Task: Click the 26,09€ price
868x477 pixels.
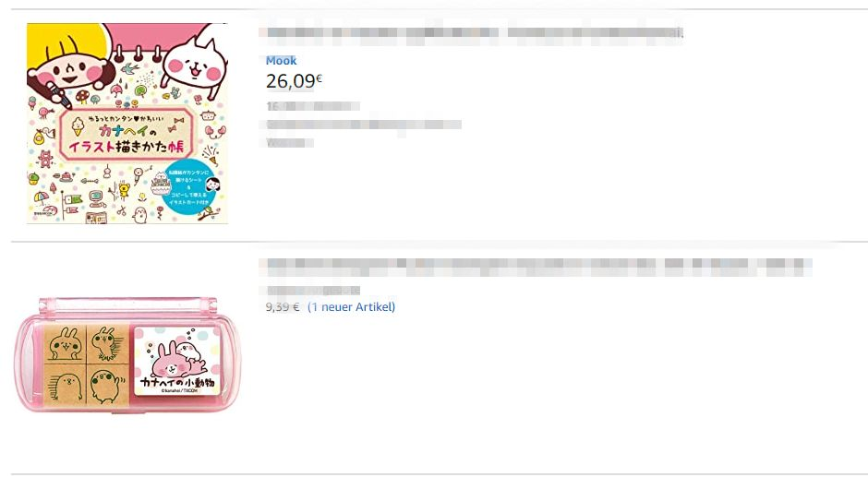Action: [x=294, y=81]
